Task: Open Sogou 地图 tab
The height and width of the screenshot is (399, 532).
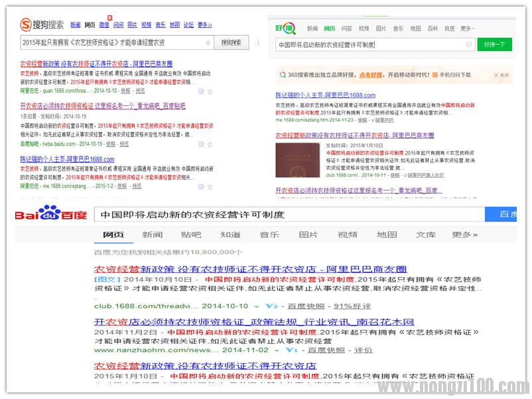Action: click(174, 25)
